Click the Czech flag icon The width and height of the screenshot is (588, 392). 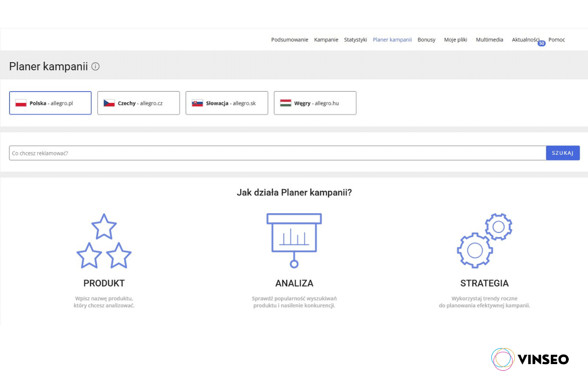tap(109, 103)
